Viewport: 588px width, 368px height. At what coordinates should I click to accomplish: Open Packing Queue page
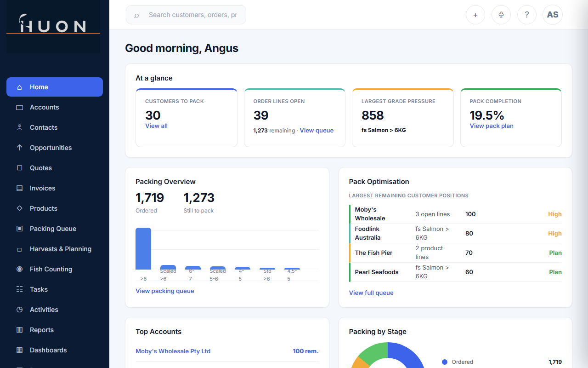point(55,229)
